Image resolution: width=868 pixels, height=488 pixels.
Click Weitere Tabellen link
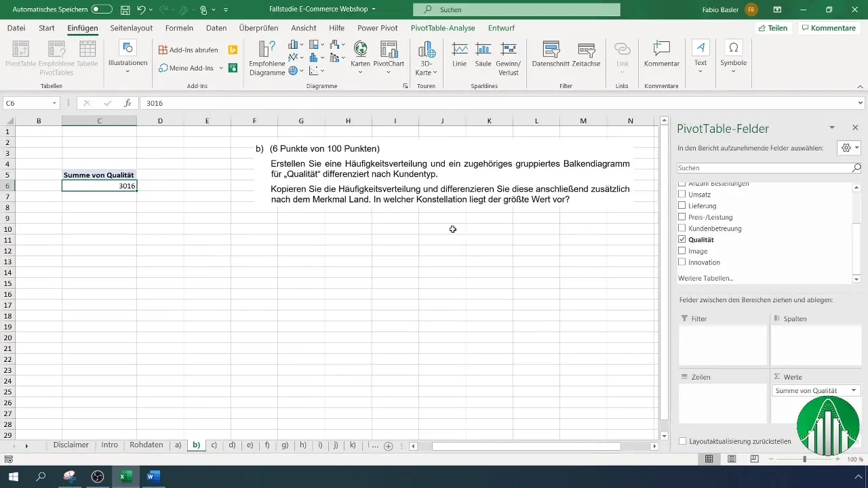coord(705,278)
